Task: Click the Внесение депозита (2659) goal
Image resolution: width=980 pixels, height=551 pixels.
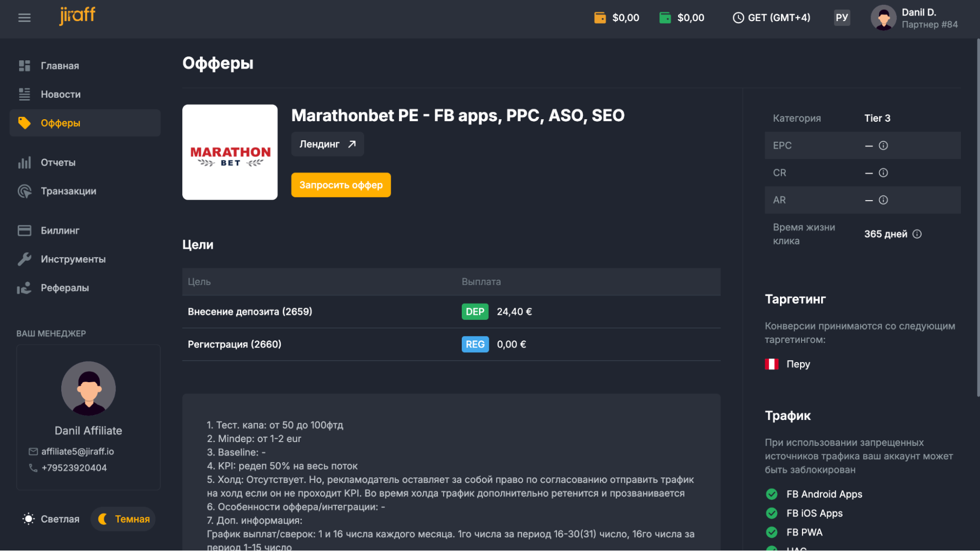Action: [x=250, y=312]
